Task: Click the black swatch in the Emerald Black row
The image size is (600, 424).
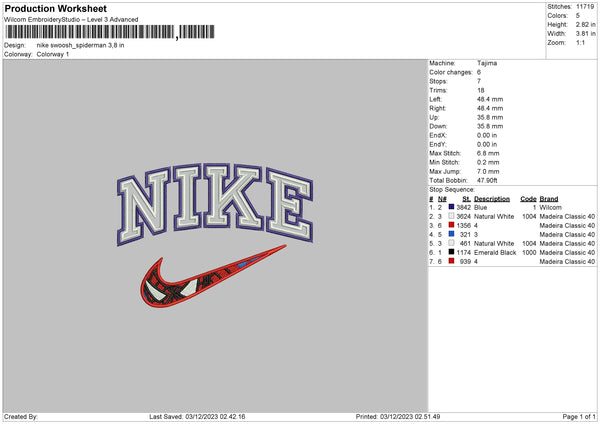Action: tap(452, 252)
